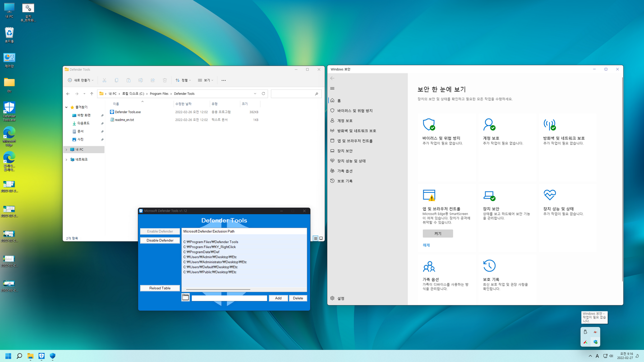Screen dimensions: 644x362
Task: Open File Explorer from taskbar
Action: (31, 356)
